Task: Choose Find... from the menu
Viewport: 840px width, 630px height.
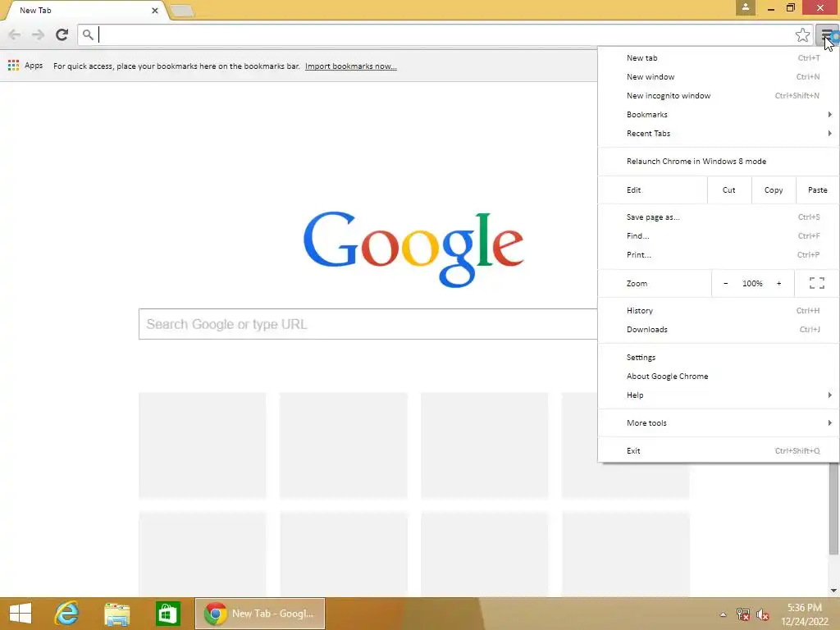Action: pyautogui.click(x=719, y=235)
